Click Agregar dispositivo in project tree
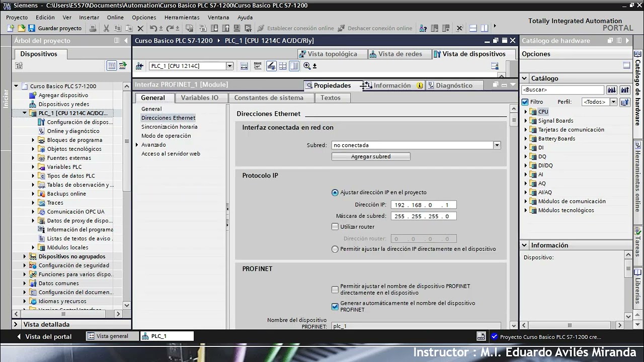The image size is (644, 362). 63,95
